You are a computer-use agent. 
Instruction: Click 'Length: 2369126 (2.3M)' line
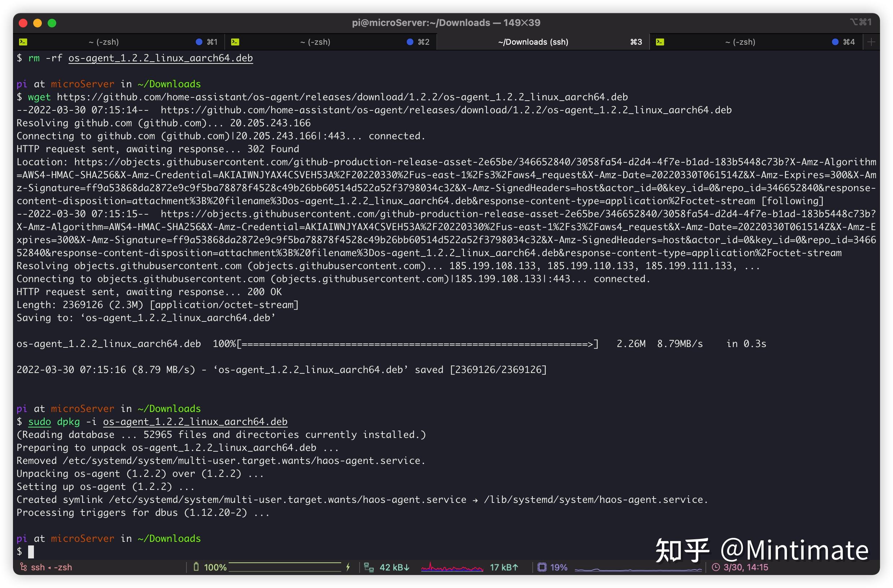[x=158, y=305]
